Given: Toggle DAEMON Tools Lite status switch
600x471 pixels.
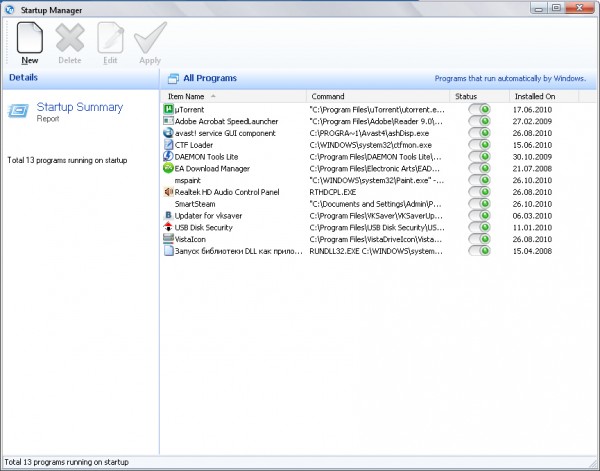Looking at the screenshot, I should 479,156.
